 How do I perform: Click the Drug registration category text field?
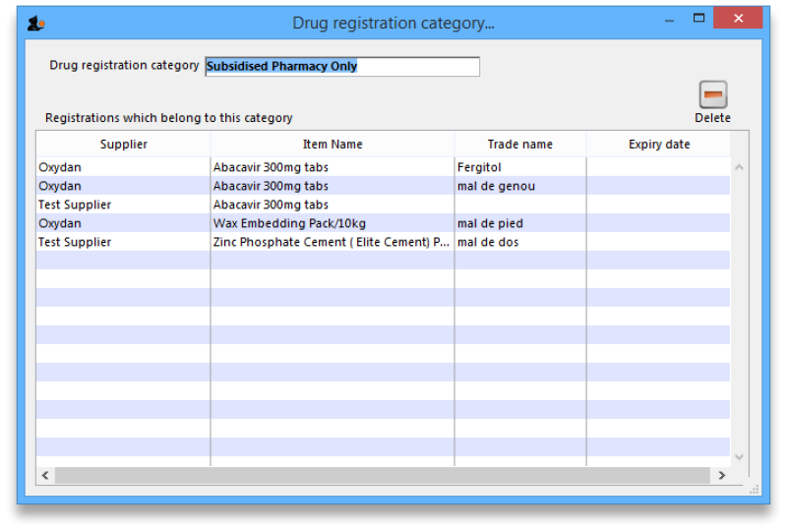point(341,67)
